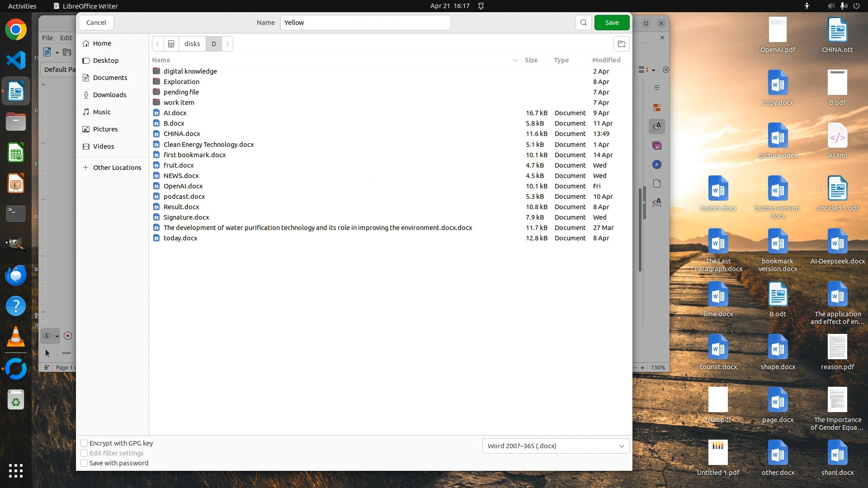
Task: Launch Thunderbird from the dock
Action: [x=16, y=276]
